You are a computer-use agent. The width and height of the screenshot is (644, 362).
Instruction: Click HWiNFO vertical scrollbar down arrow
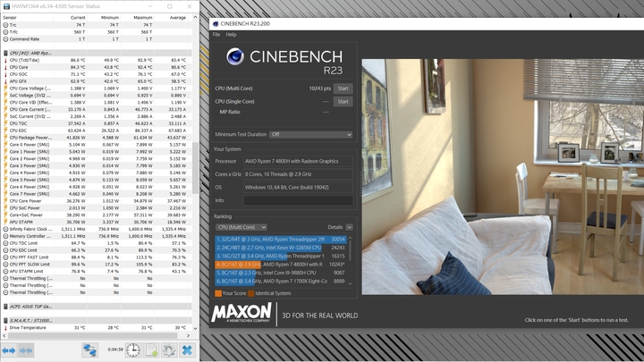[195, 328]
